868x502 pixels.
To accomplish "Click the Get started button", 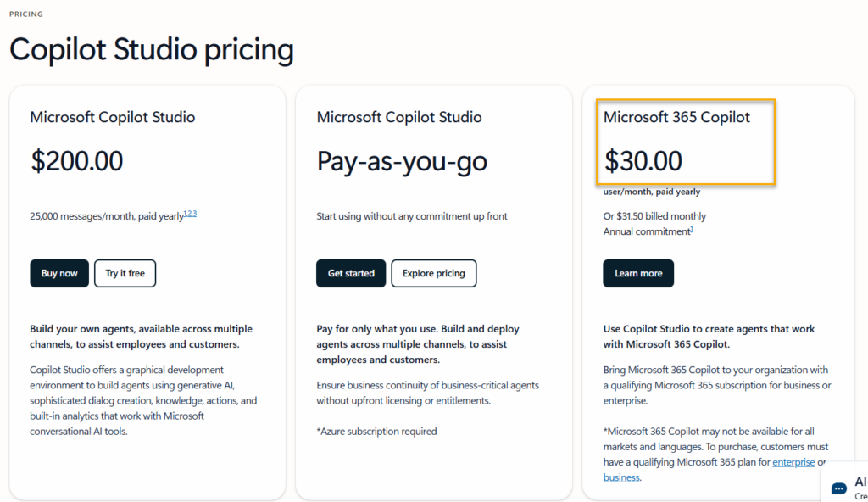I will (351, 273).
